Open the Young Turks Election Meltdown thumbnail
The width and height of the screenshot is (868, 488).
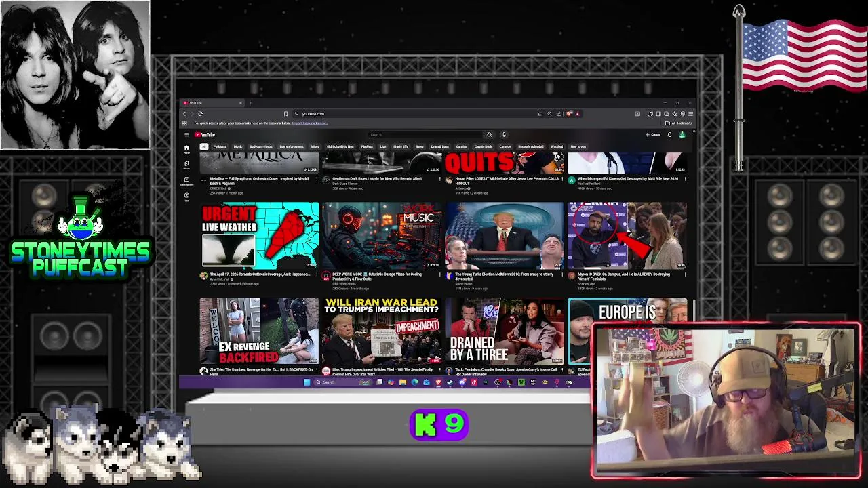505,235
